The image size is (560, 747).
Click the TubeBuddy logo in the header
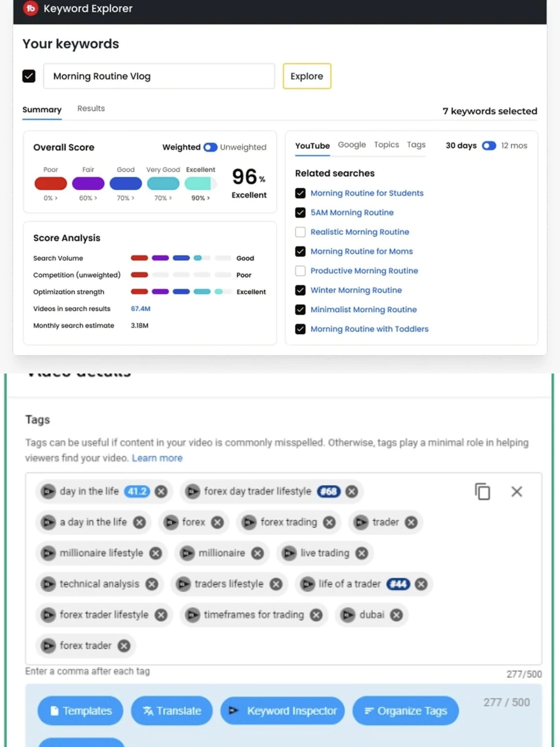click(x=30, y=8)
